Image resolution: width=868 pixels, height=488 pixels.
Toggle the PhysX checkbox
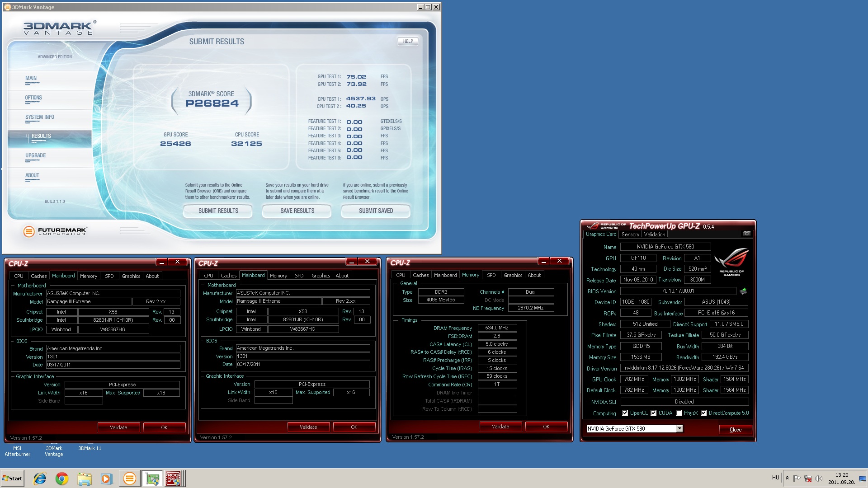[x=679, y=413]
